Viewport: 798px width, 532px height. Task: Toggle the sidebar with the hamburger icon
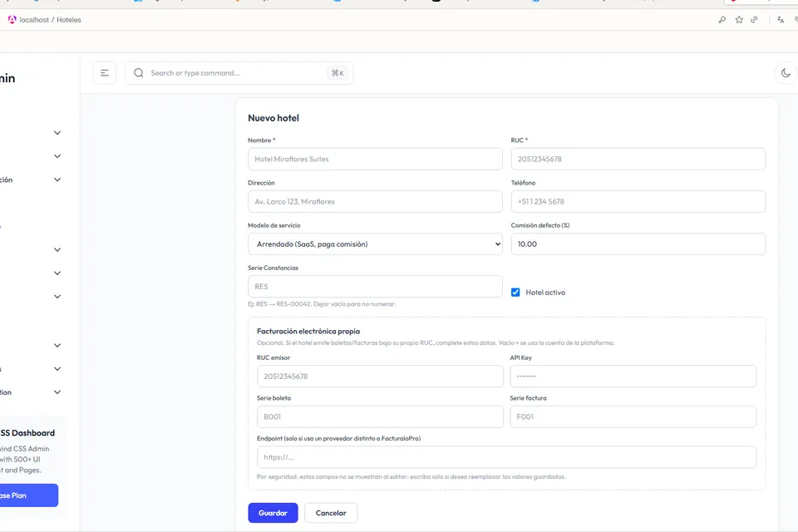pyautogui.click(x=105, y=73)
